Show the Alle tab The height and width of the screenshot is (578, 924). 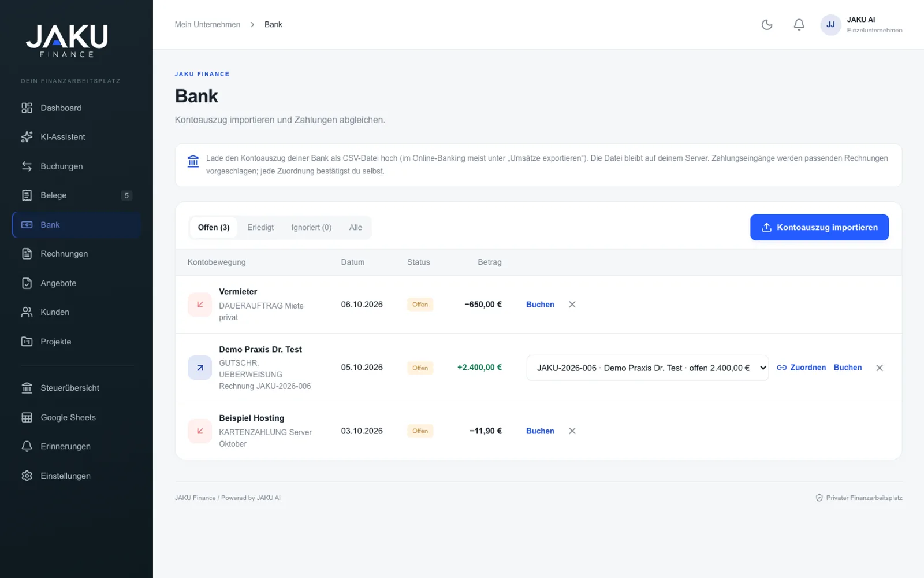[356, 228]
